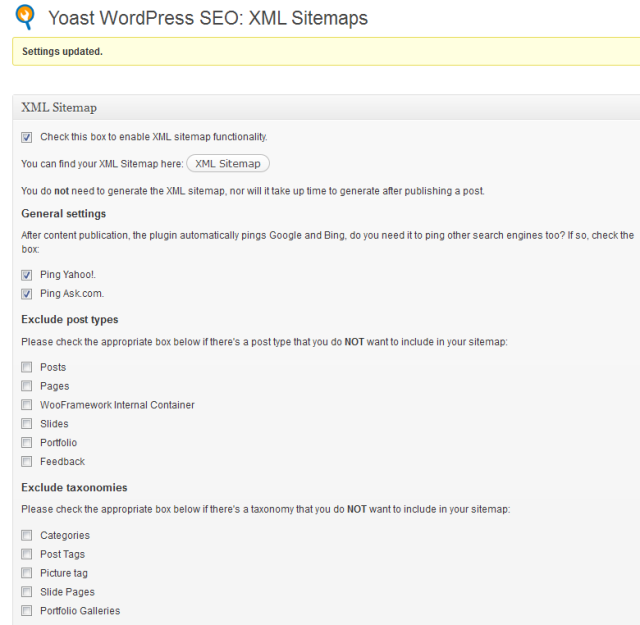Exclude the Feedback post type
Image resolution: width=640 pixels, height=625 pixels.
(27, 462)
